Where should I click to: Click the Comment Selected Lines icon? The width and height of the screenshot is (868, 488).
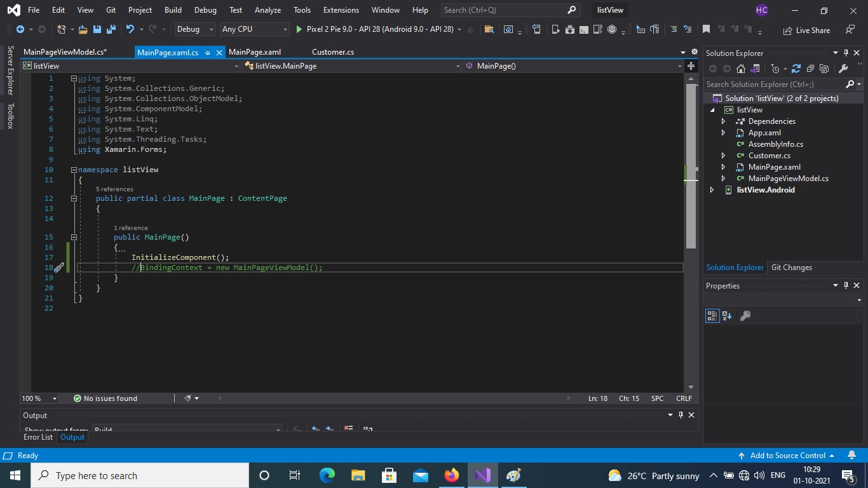pos(674,29)
